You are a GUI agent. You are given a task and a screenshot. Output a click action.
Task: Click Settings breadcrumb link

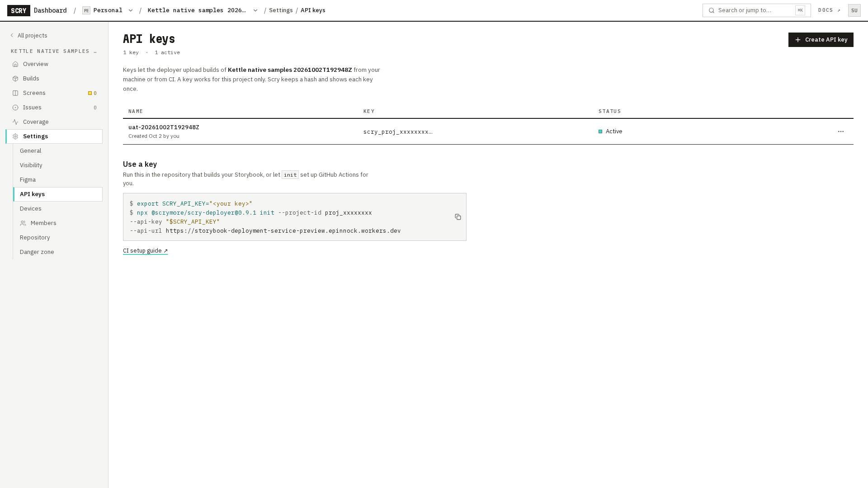[x=281, y=10]
